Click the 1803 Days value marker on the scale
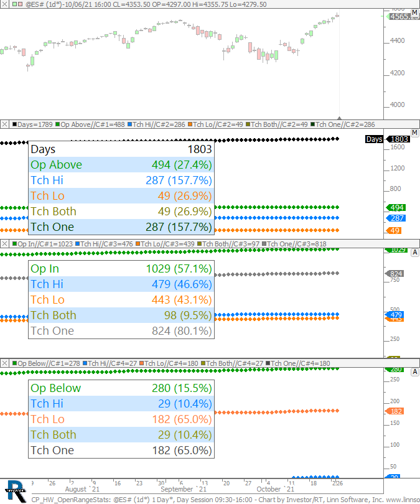The width and height of the screenshot is (420, 504). 398,139
